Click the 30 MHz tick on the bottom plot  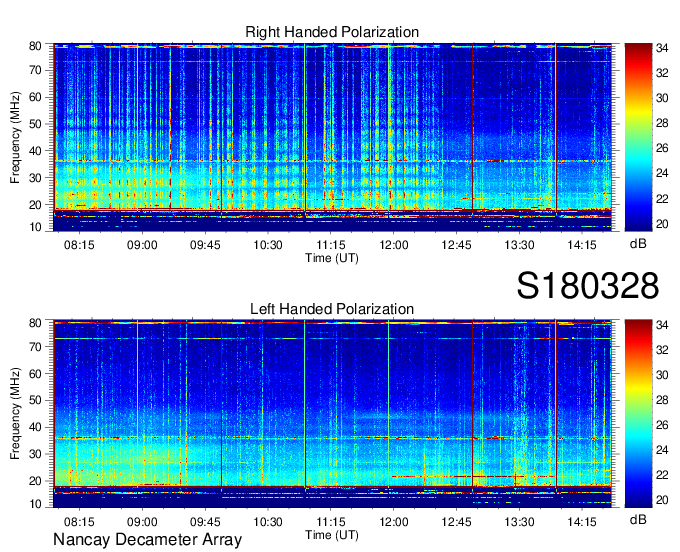(x=35, y=454)
